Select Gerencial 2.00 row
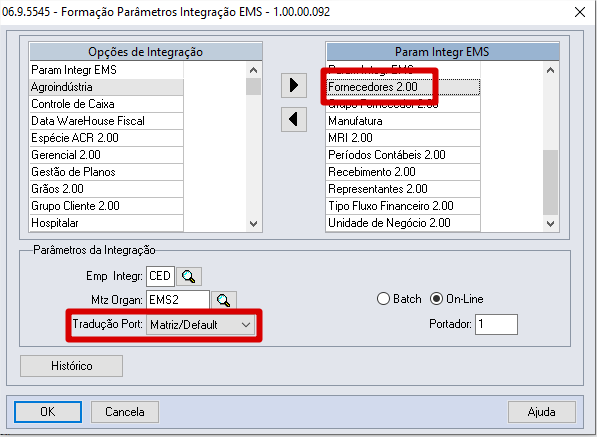This screenshot has height=437, width=597. tap(106, 155)
